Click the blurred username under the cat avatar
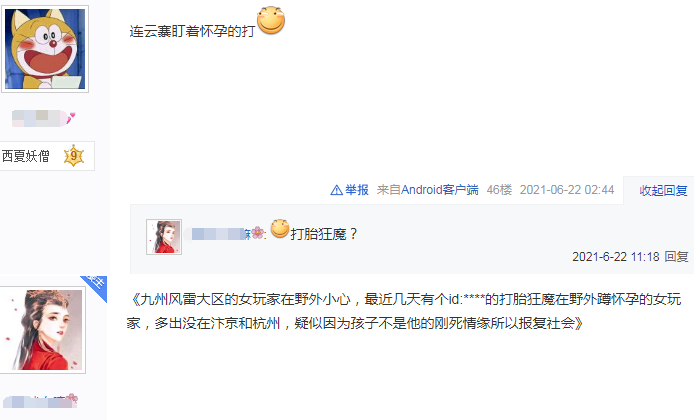Screen dimensions: 694x420 pos(39,118)
